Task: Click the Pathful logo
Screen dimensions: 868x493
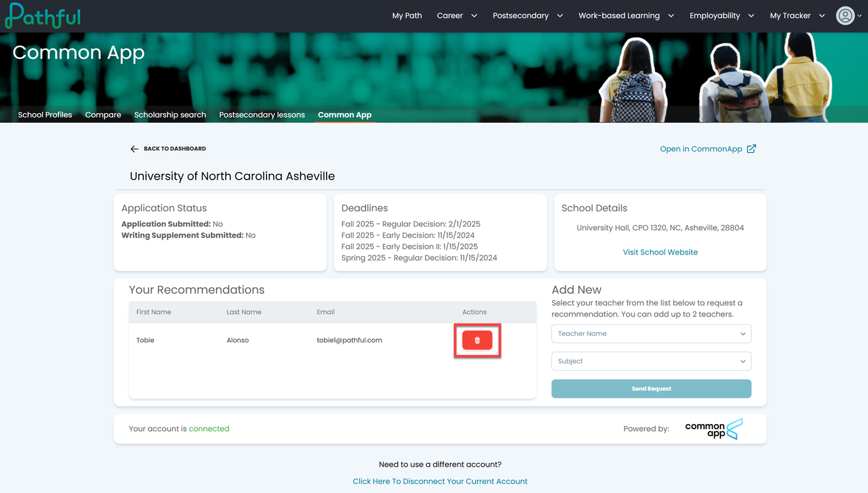Action: pos(43,16)
